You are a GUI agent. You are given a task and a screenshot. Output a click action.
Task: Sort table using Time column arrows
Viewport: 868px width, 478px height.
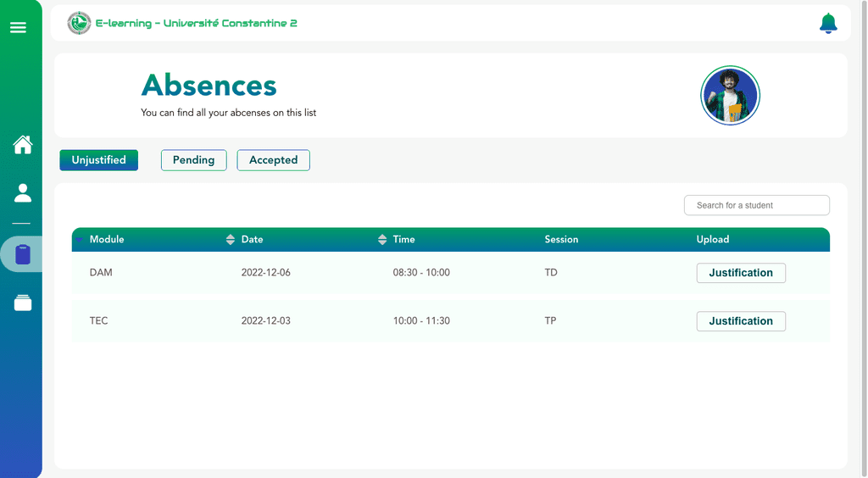pyautogui.click(x=382, y=240)
